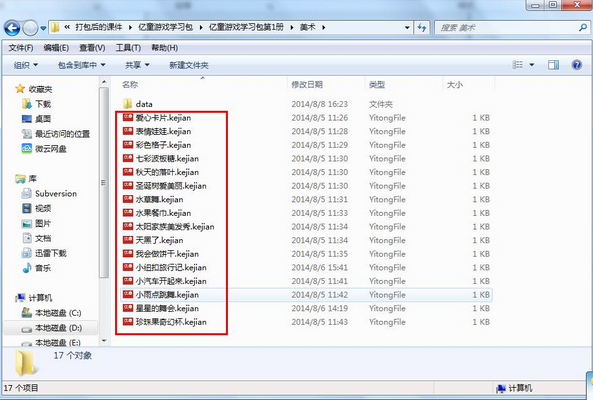The height and width of the screenshot is (400, 593).
Task: Open the 工具(T) menu
Action: [128, 48]
